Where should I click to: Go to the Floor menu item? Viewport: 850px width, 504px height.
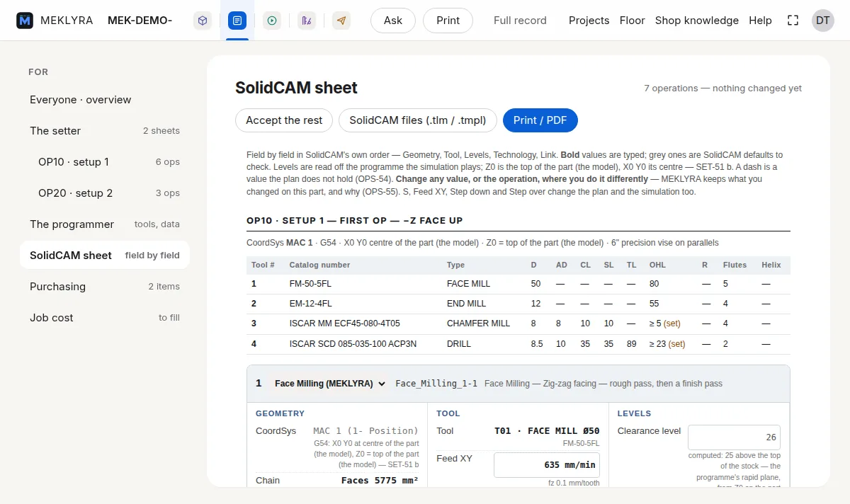632,21
